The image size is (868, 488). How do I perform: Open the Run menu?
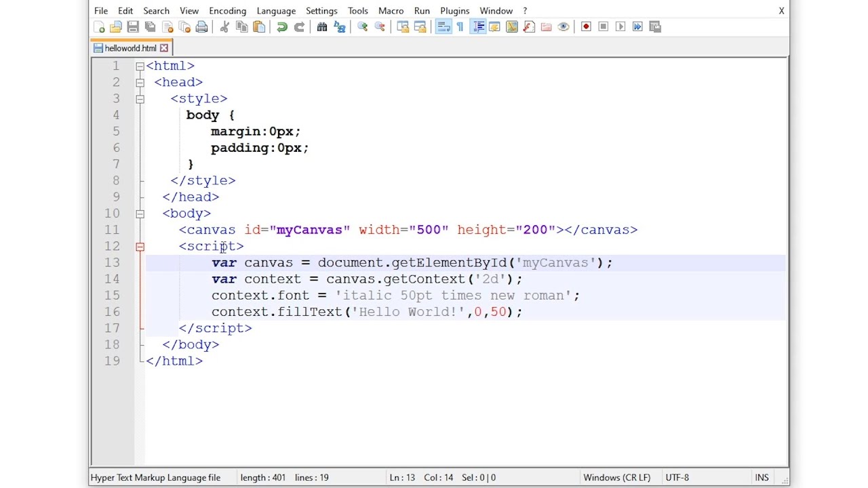tap(422, 11)
